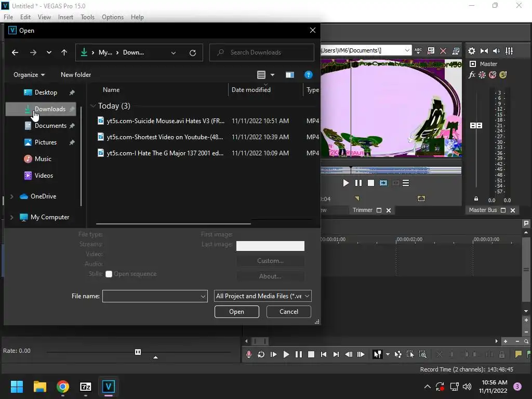The image size is (532, 399).
Task: Click the Trimmer add-to-timeline icon
Action: (383, 183)
